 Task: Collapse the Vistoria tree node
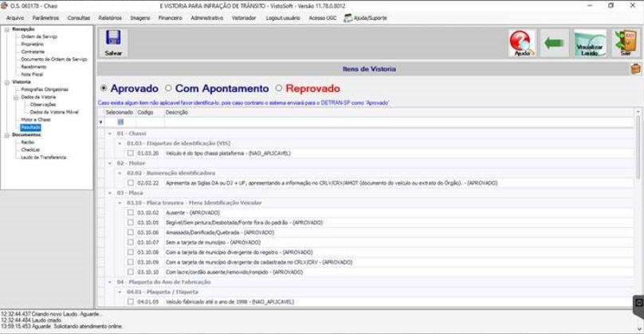click(x=7, y=82)
